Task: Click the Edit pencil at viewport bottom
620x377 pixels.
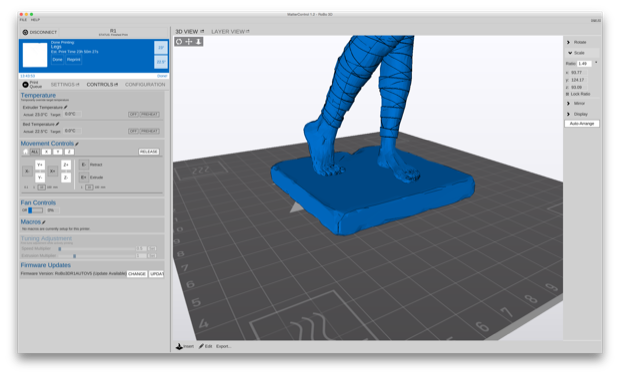Action: (201, 346)
